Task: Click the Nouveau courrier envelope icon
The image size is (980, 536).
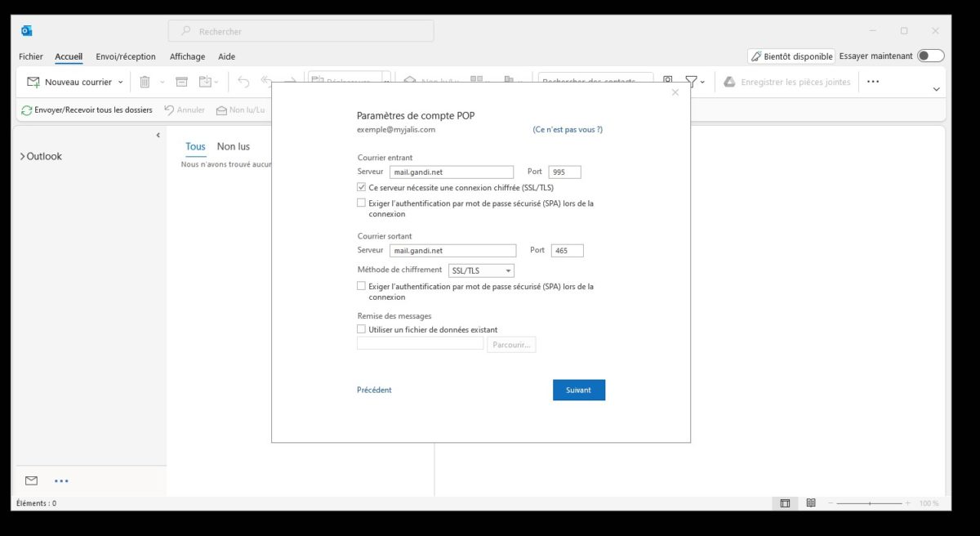Action: (33, 82)
